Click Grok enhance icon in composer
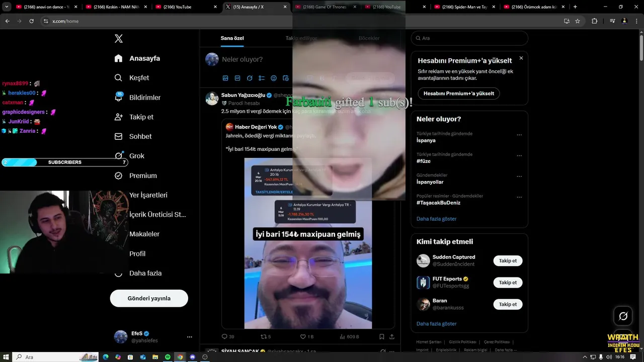The width and height of the screenshot is (644, 362). (250, 78)
